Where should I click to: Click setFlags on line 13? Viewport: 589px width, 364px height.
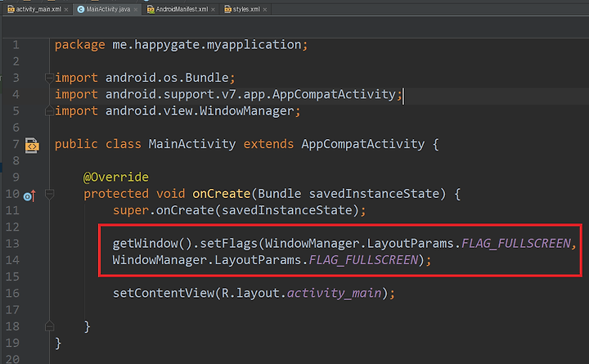click(x=228, y=244)
